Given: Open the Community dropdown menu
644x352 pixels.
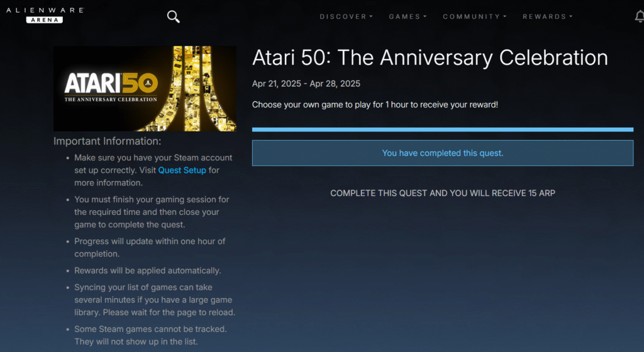Looking at the screenshot, I should click(474, 17).
